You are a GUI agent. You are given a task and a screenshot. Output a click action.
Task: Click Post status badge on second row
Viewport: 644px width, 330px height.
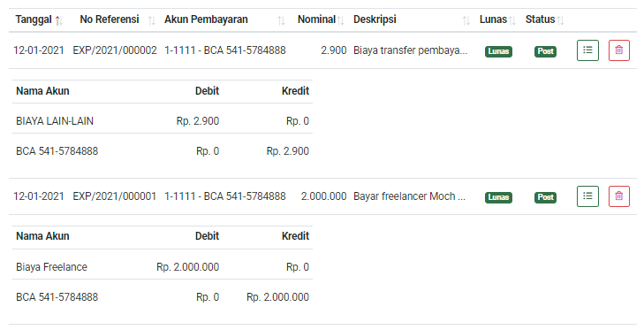545,197
